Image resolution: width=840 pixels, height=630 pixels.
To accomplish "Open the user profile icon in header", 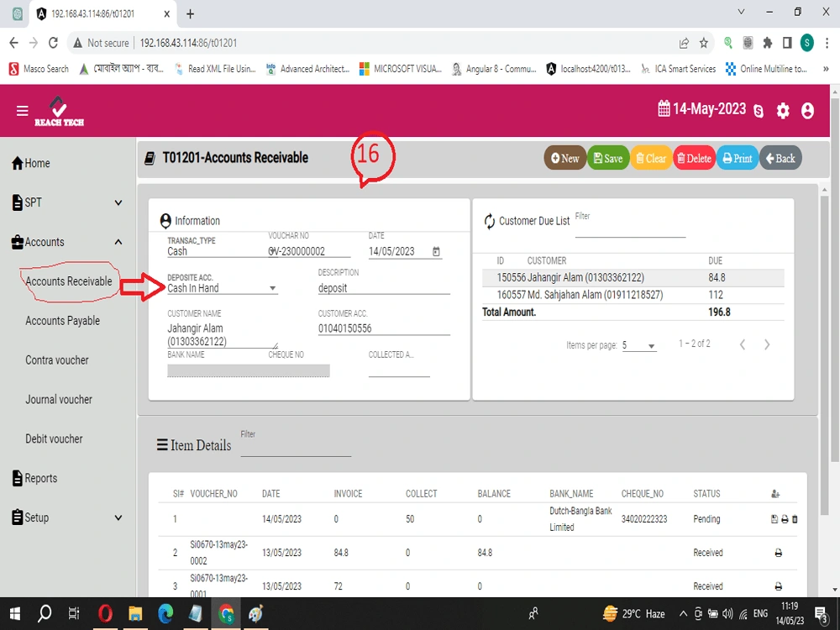I will point(807,111).
